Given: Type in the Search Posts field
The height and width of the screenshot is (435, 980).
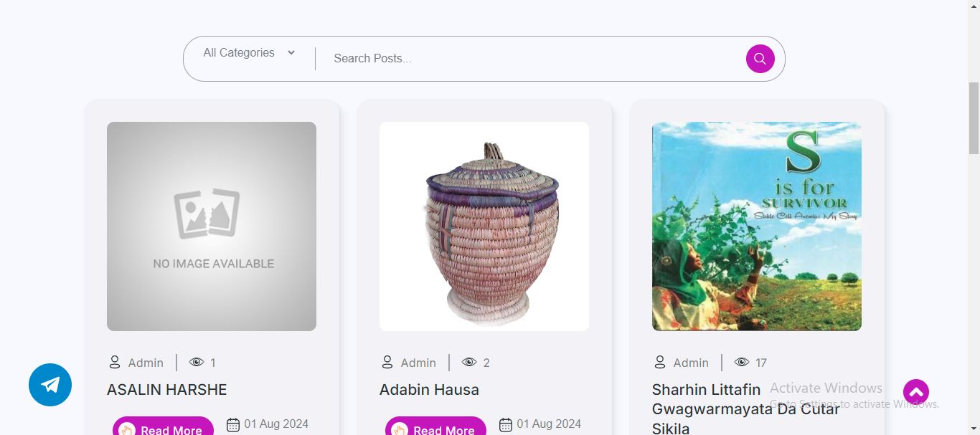Looking at the screenshot, I should click(531, 59).
